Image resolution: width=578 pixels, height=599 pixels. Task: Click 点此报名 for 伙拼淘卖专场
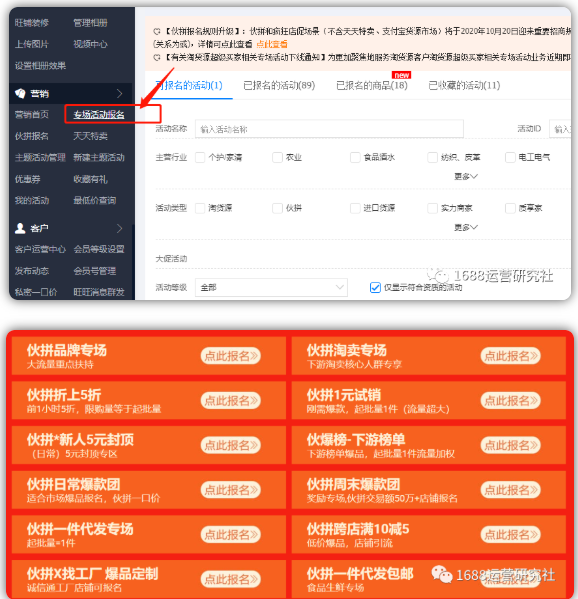pyautogui.click(x=510, y=356)
